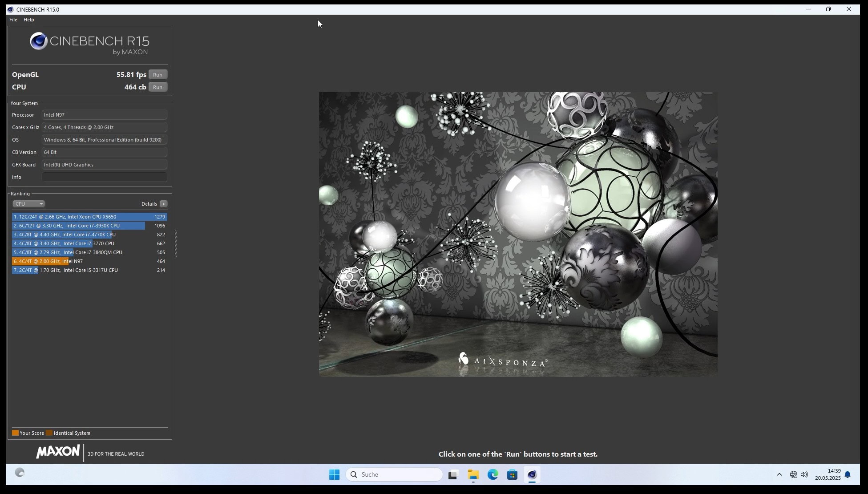The image size is (868, 494).
Task: Open the clock and date 14:39
Action: pos(828,474)
